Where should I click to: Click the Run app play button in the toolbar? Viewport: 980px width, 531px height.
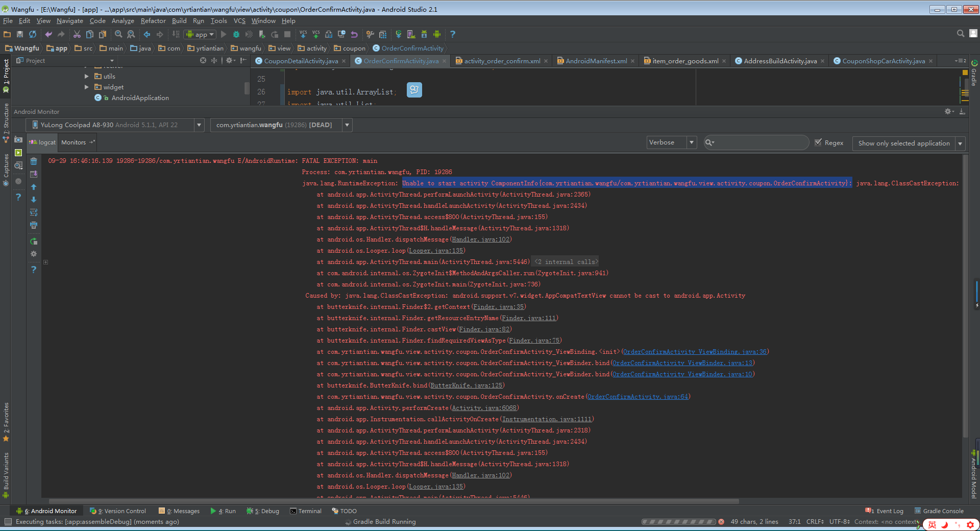(x=224, y=34)
